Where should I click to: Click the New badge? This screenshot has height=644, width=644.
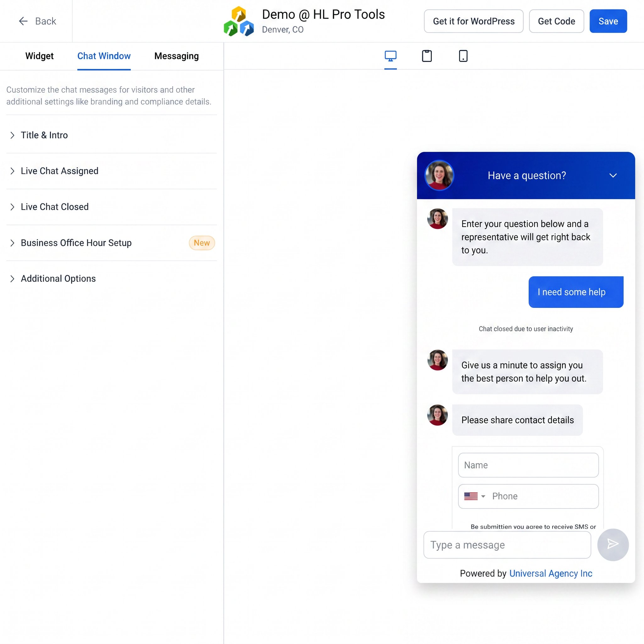click(x=202, y=243)
